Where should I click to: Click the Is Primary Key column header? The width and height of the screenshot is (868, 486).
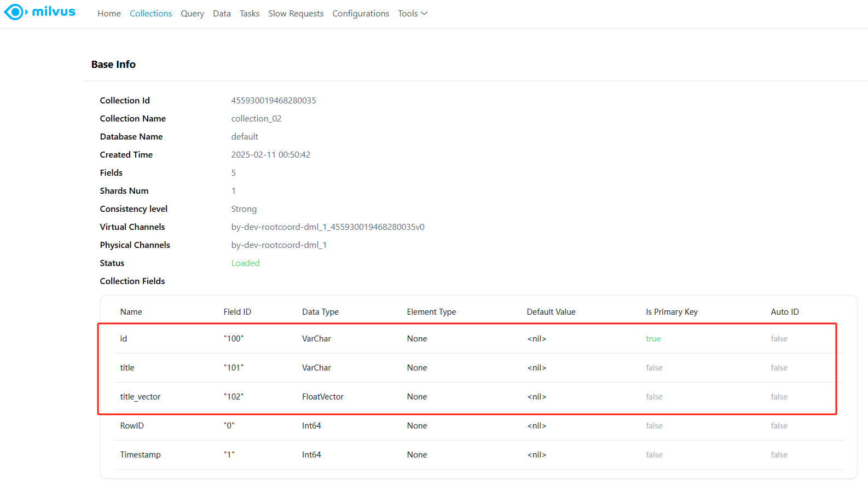coord(672,312)
